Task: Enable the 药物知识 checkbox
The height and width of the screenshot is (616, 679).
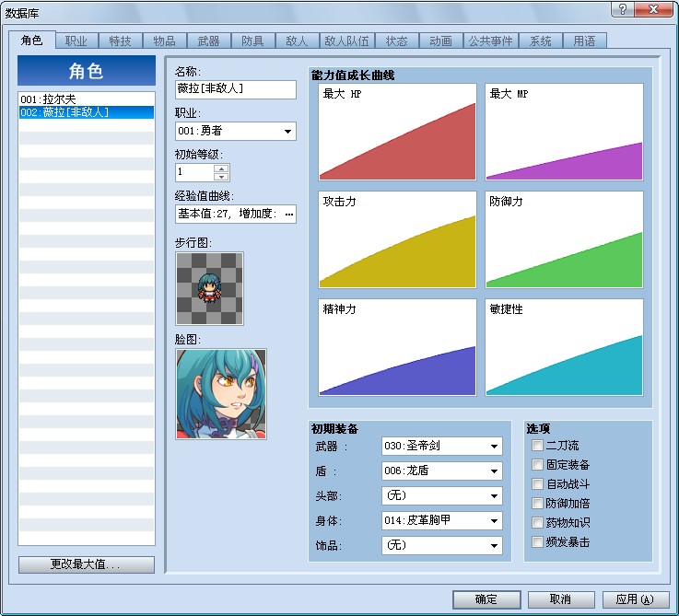Action: (x=537, y=522)
